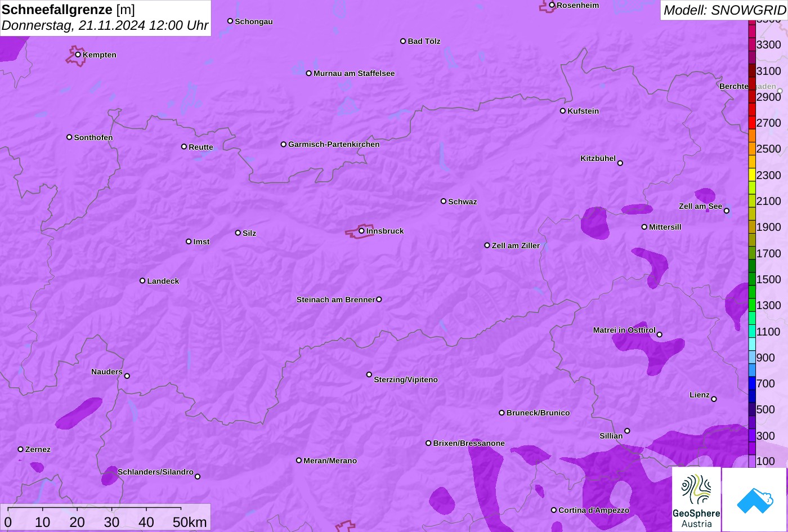
Task: Select the Imst label
Action: [x=202, y=242]
